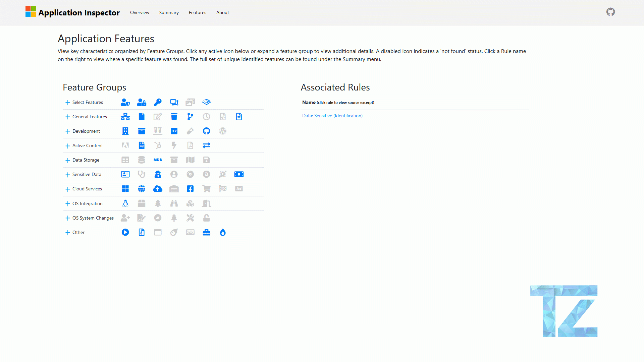Click the ID card icon in Sensitive Data

click(125, 174)
